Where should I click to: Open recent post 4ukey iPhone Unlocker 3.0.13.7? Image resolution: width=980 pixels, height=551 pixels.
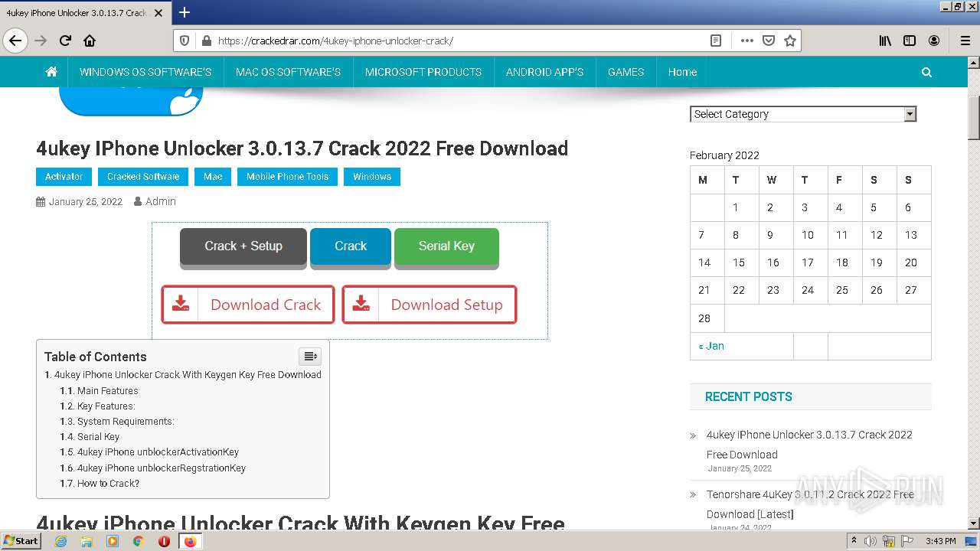(809, 445)
